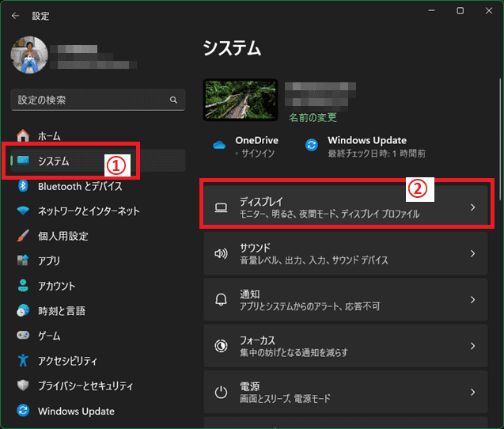
Task: Open the フォーカス settings chevron
Action: 472,346
